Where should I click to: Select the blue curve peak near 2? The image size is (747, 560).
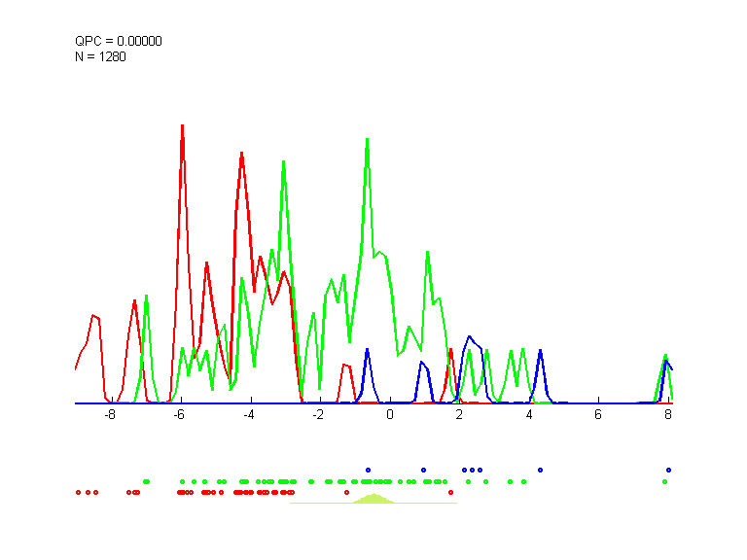point(469,337)
